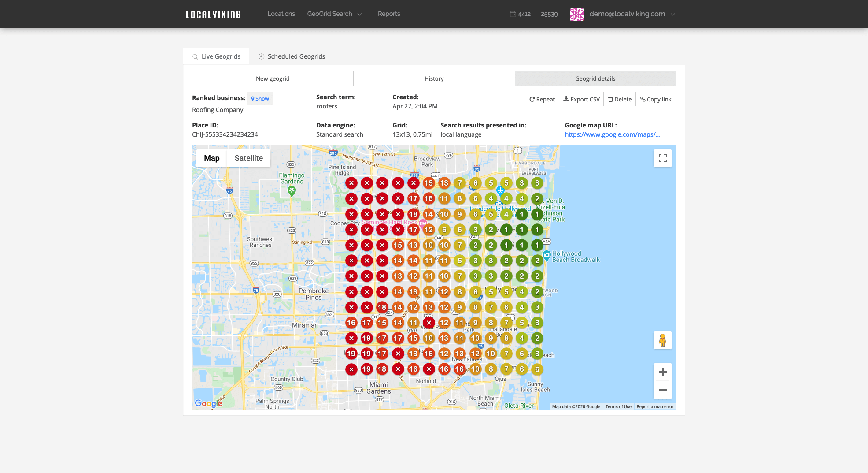Export results as CSV
Image resolution: width=868 pixels, height=473 pixels.
(581, 99)
